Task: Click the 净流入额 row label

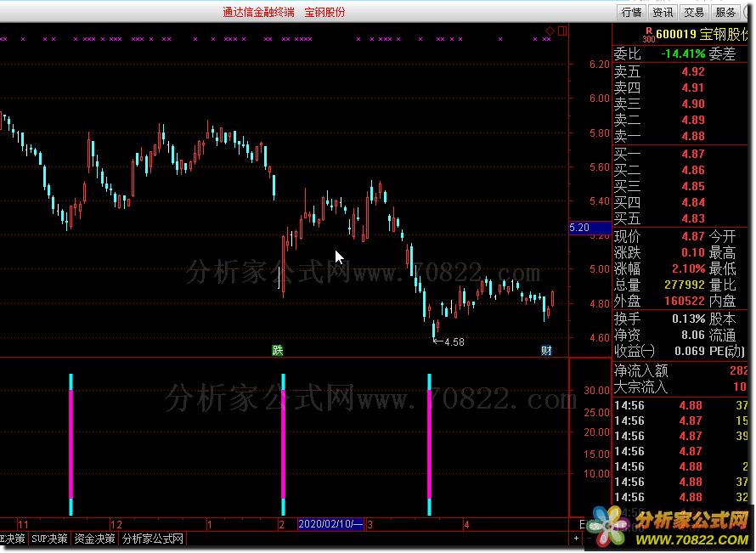Action: 640,370
